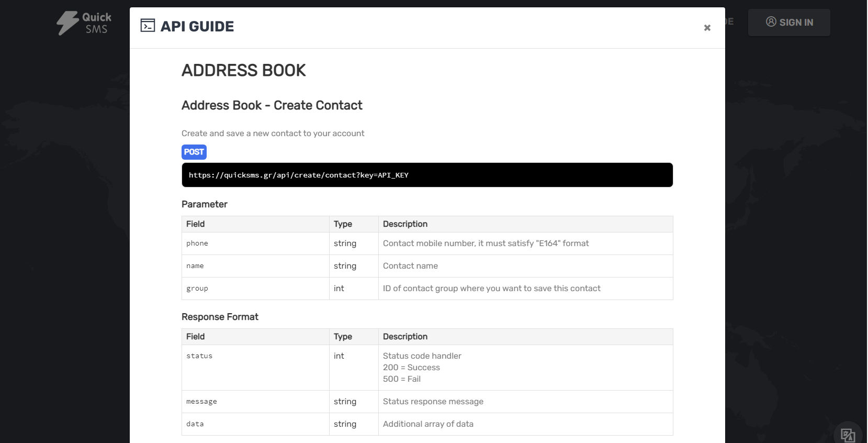Screen dimensions: 868x443
Task: Click the 'string' type in message row
Action: (345, 402)
